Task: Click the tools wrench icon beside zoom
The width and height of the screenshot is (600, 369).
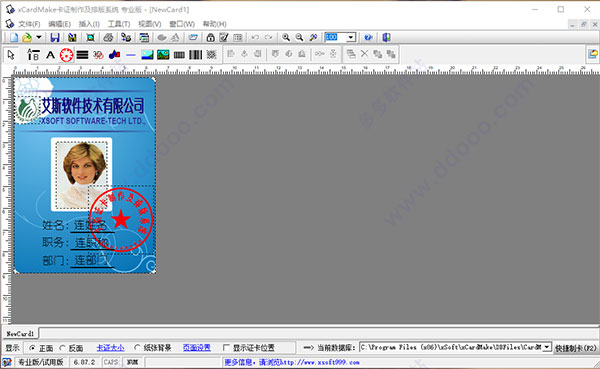Action: pyautogui.click(x=313, y=37)
